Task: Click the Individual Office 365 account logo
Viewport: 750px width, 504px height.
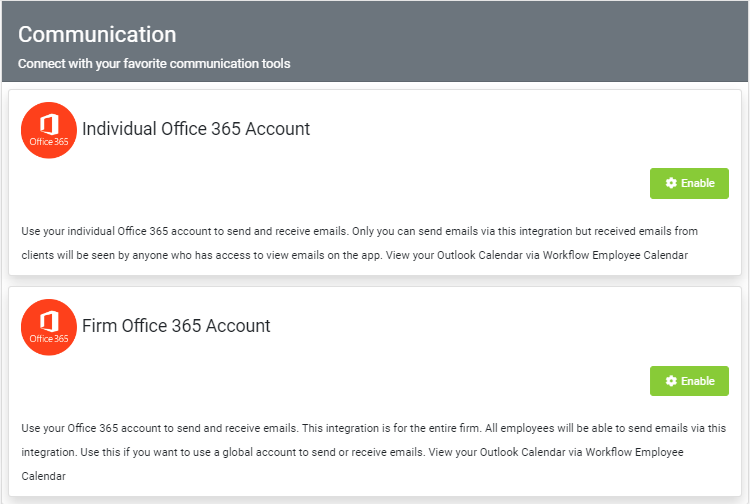Action: [49, 130]
